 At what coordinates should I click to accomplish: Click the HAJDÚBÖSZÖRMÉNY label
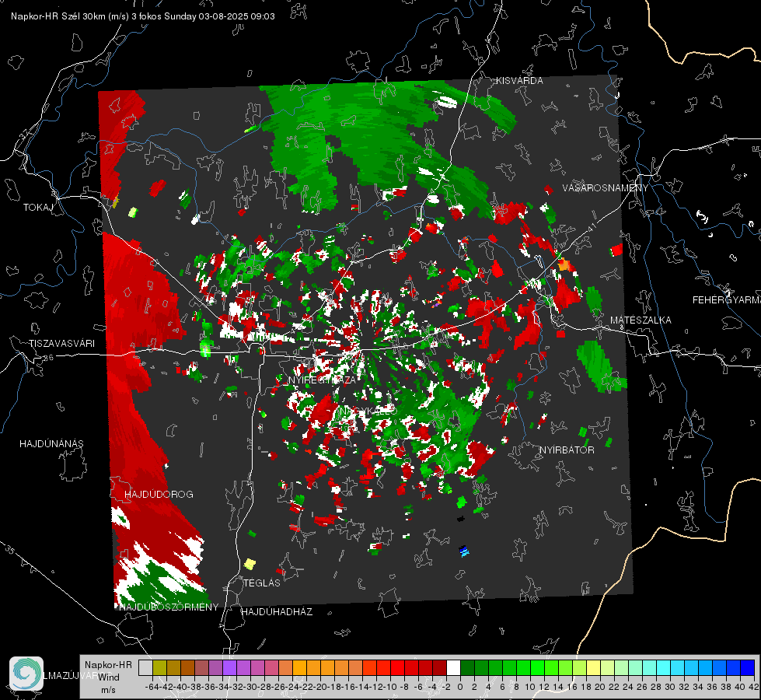pyautogui.click(x=169, y=607)
